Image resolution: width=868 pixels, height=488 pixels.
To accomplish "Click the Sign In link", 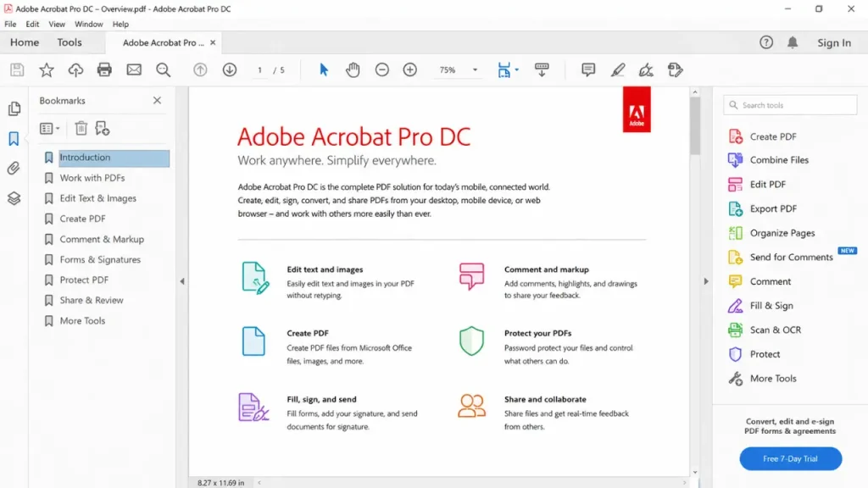I will tap(834, 42).
